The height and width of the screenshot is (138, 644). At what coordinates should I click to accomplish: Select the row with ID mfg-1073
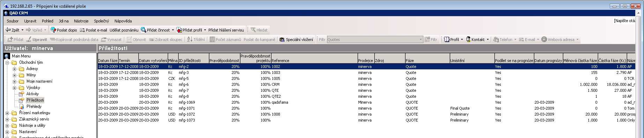(367, 120)
